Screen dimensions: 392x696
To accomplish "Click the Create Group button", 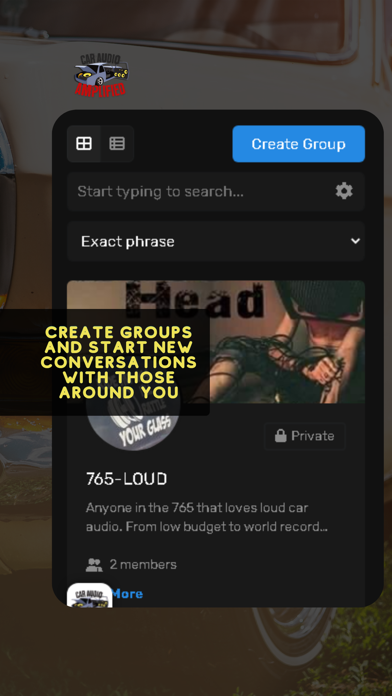I will (x=298, y=144).
